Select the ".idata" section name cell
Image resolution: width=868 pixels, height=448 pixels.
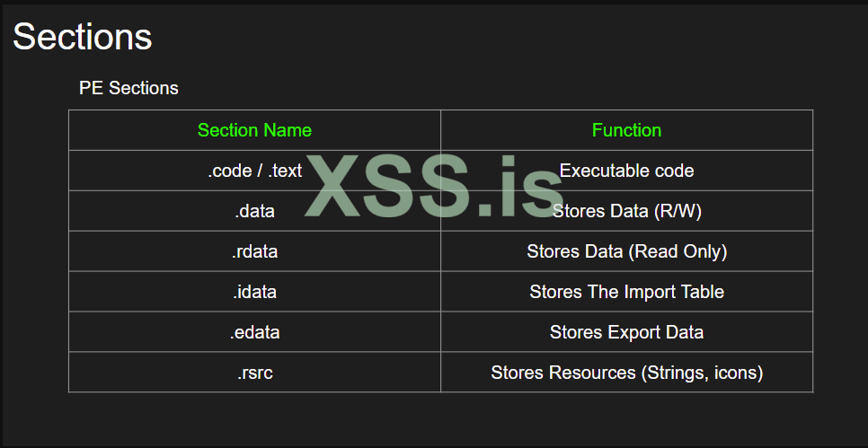click(254, 292)
